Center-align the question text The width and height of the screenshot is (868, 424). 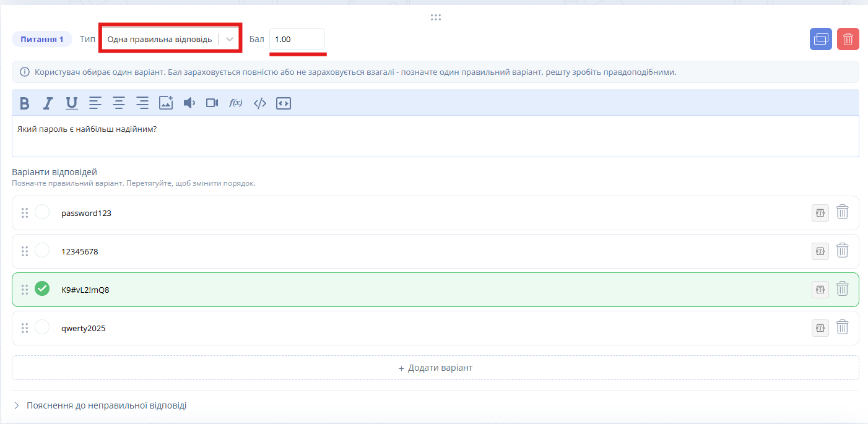pos(119,103)
